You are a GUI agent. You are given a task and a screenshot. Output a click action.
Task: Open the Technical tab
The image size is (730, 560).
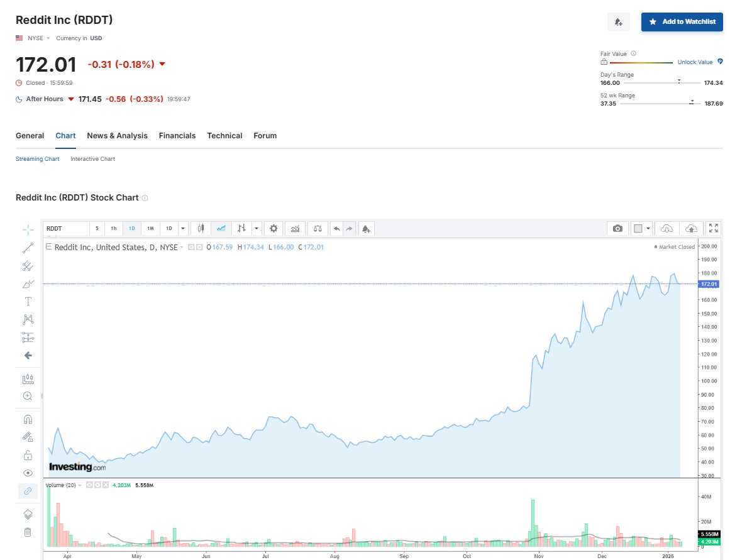(225, 136)
